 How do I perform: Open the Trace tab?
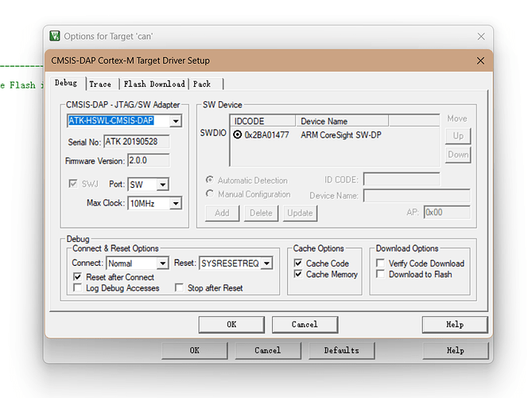coord(100,84)
